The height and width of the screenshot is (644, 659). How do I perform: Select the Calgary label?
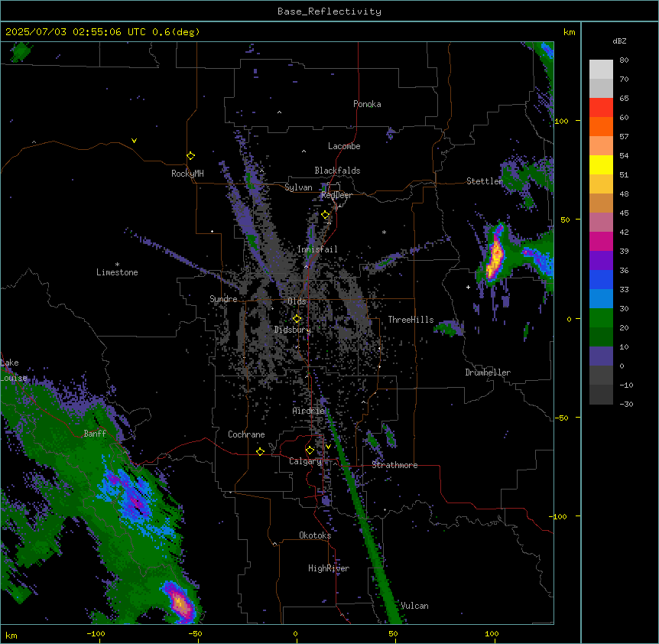305,461
